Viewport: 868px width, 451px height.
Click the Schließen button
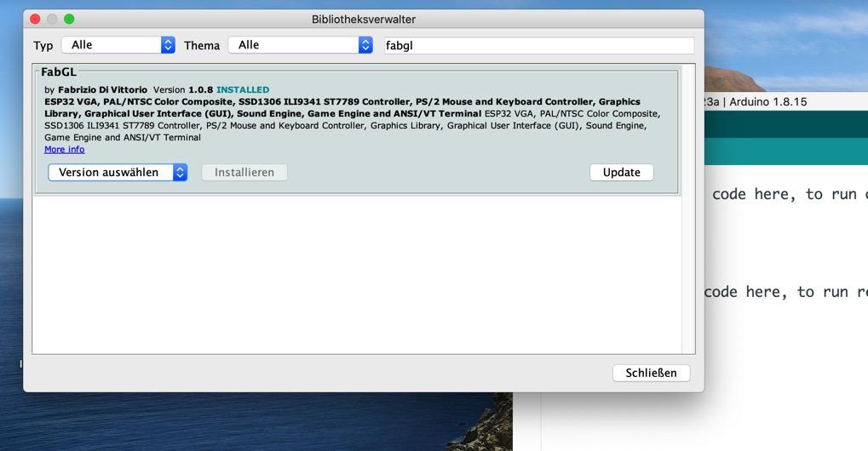click(x=651, y=373)
